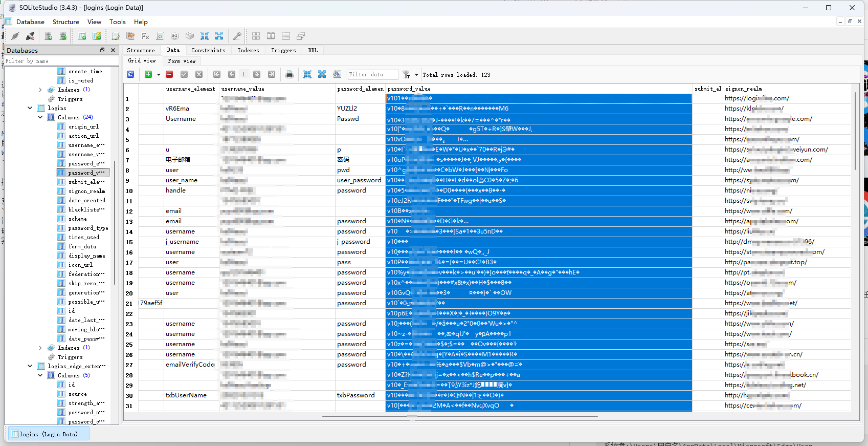The width and height of the screenshot is (868, 446).
Task: Delete selected row with red minus
Action: 169,74
